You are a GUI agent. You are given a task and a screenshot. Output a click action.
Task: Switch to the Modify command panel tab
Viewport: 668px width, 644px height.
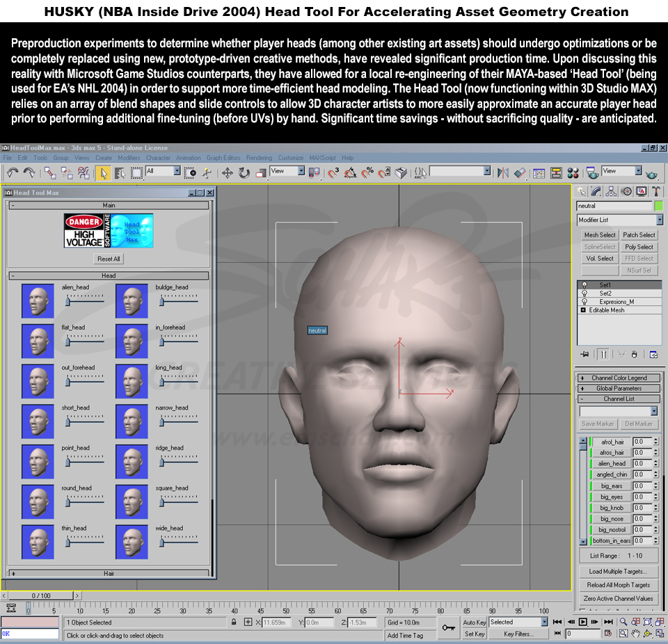[x=596, y=192]
